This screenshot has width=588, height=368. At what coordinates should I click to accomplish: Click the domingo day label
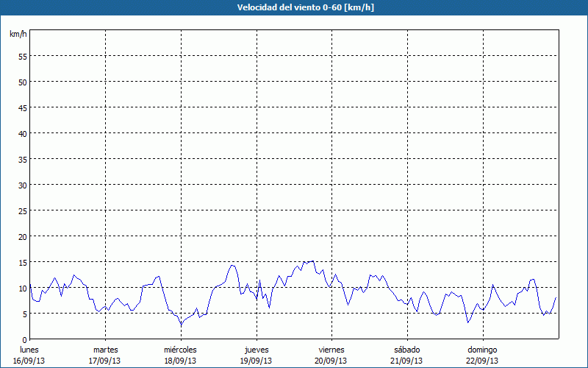tap(482, 350)
